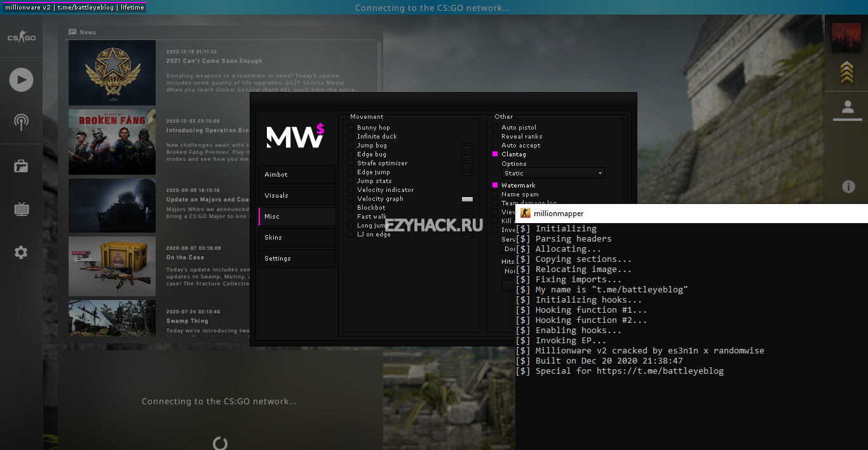Tick the Jump stats checkbox

[351, 181]
